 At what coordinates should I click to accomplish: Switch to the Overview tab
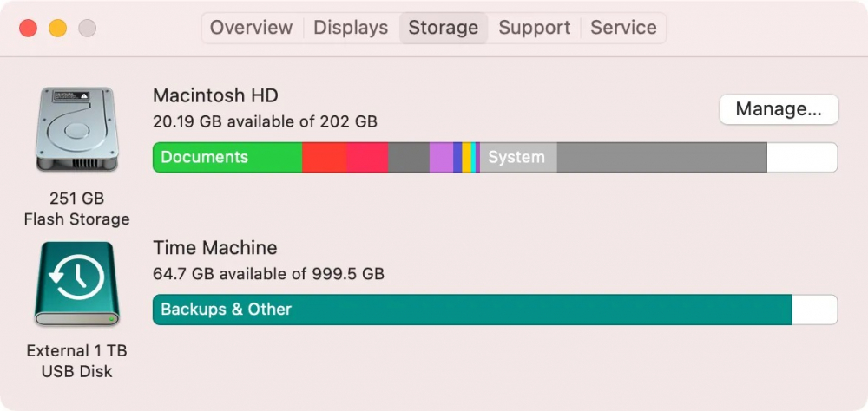pyautogui.click(x=252, y=28)
